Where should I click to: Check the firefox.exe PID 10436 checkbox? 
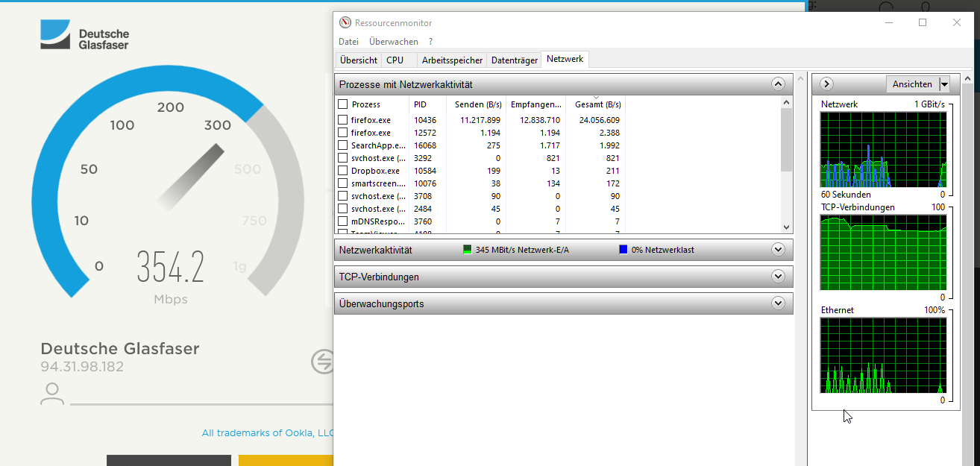tap(342, 120)
